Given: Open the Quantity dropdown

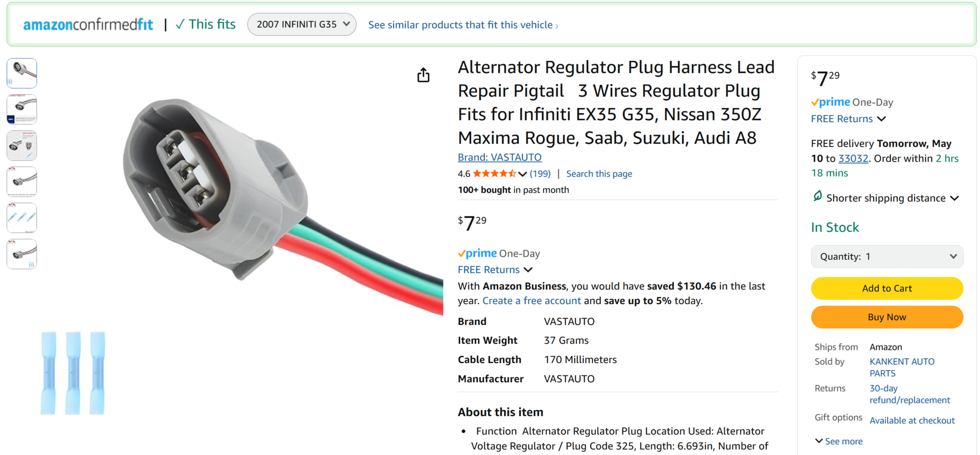Looking at the screenshot, I should tap(887, 256).
